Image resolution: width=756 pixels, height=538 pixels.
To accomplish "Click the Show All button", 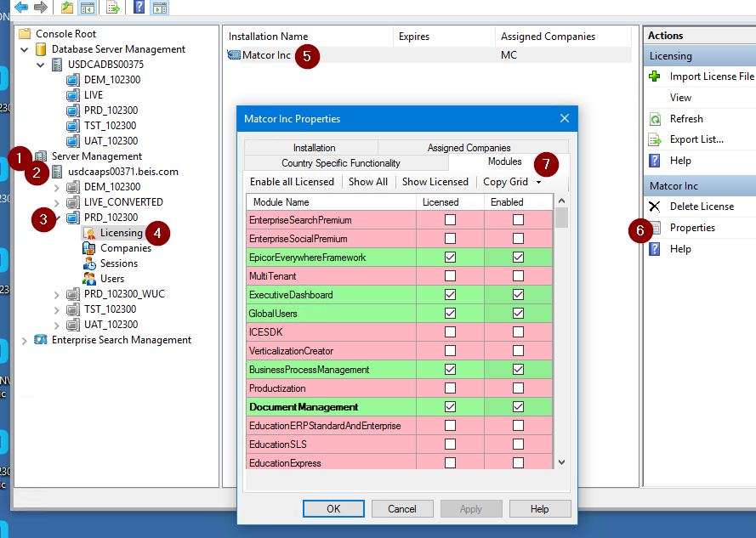I will click(368, 182).
